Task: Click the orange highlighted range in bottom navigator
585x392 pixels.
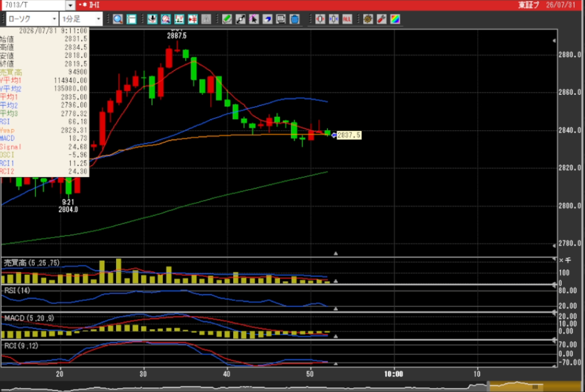Action: coord(535,386)
